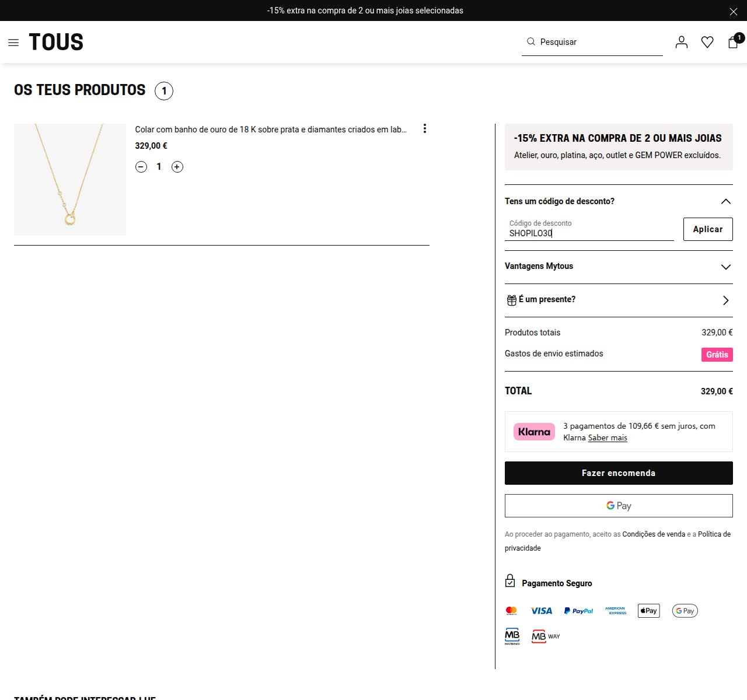Expand the Vantagens Mytous section
This screenshot has width=747, height=700.
619,267
